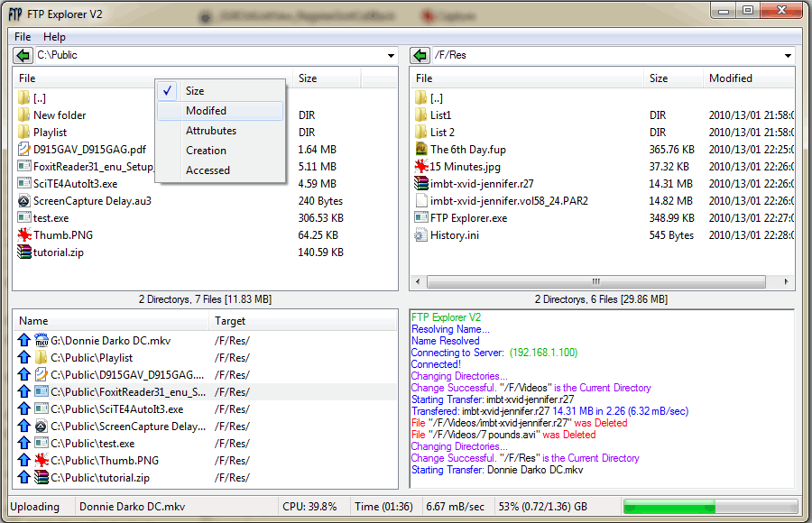Sort local list by File column header
The width and height of the screenshot is (812, 523).
(x=152, y=78)
